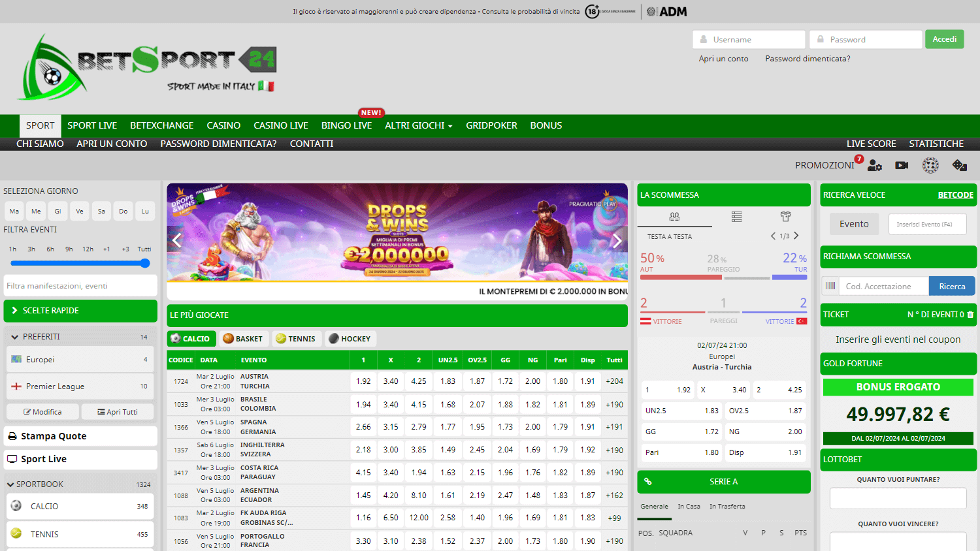Image resolution: width=980 pixels, height=551 pixels.
Task: Expand the Scelte Rapide section
Action: click(x=80, y=311)
